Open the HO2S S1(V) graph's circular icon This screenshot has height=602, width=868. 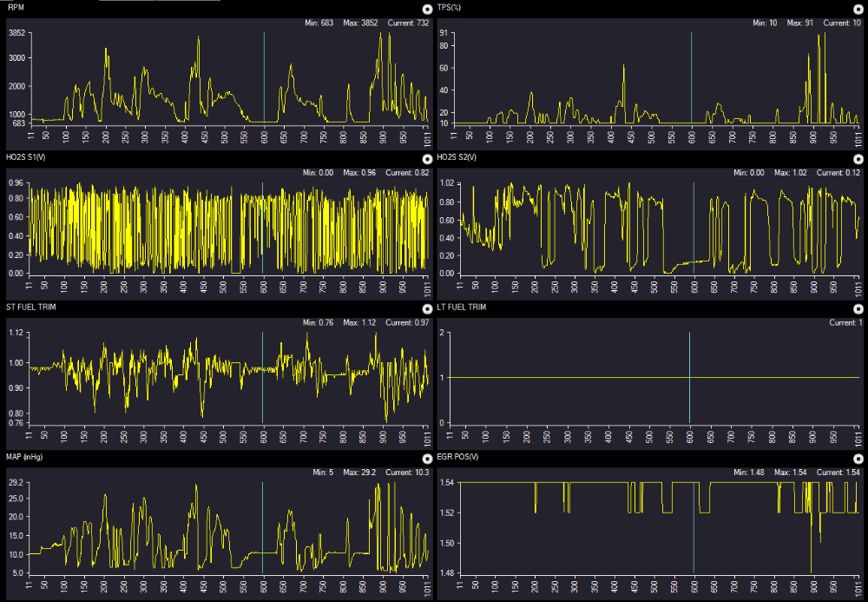tap(426, 159)
